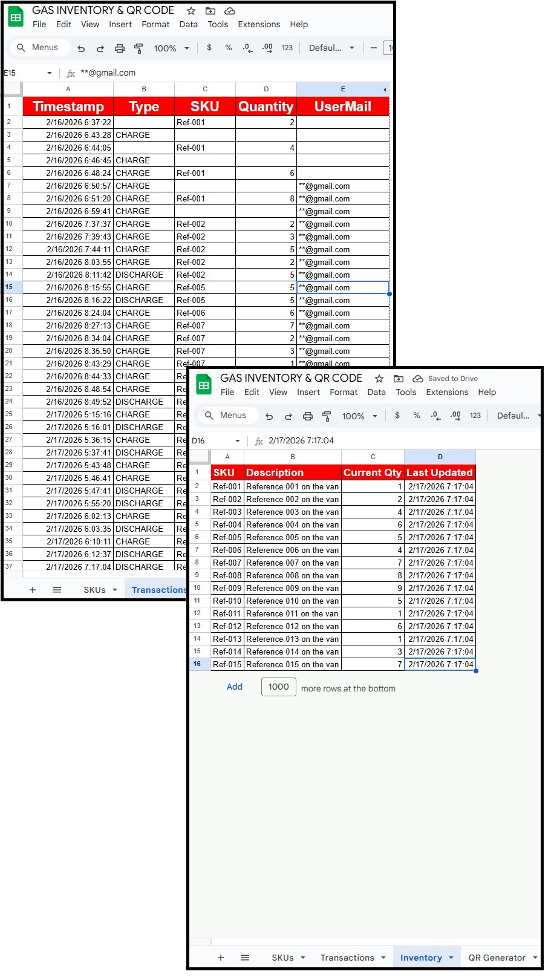Click the print icon in the lower spreadsheet toolbar
The height and width of the screenshot is (980, 554).
coord(308,416)
